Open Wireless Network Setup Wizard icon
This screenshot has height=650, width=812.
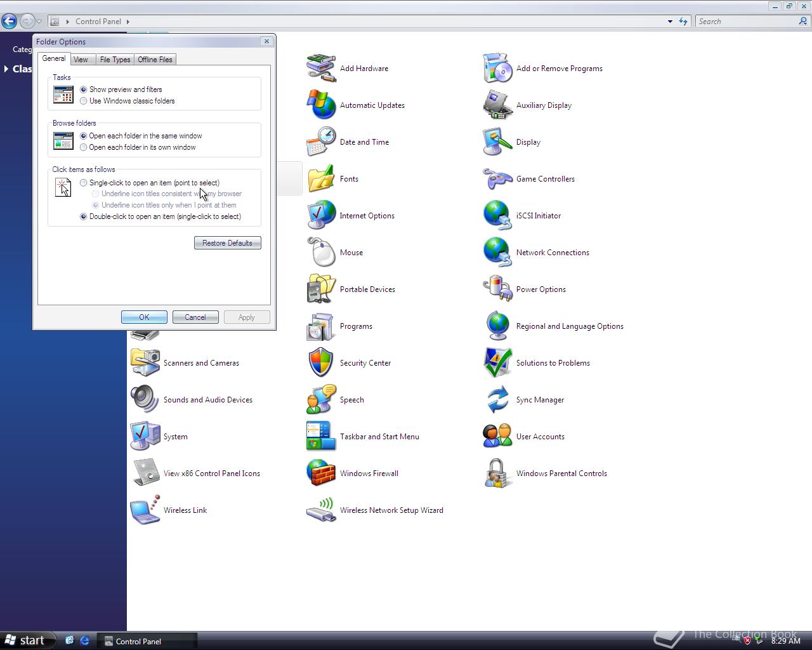click(x=321, y=510)
